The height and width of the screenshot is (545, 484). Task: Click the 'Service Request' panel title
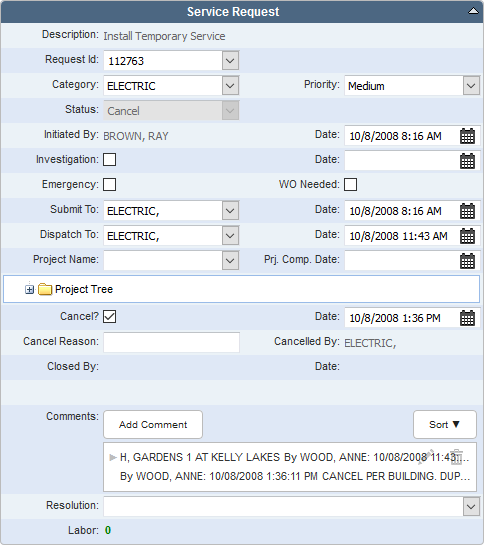click(x=233, y=12)
